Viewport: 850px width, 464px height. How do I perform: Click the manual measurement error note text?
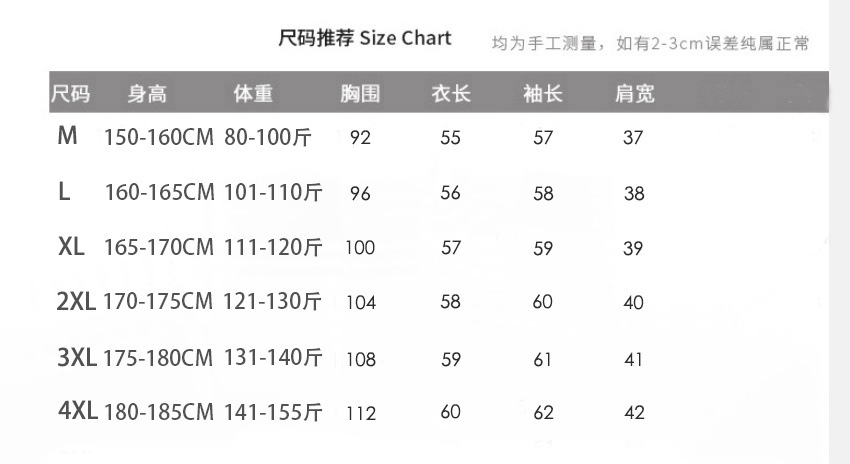pos(650,43)
